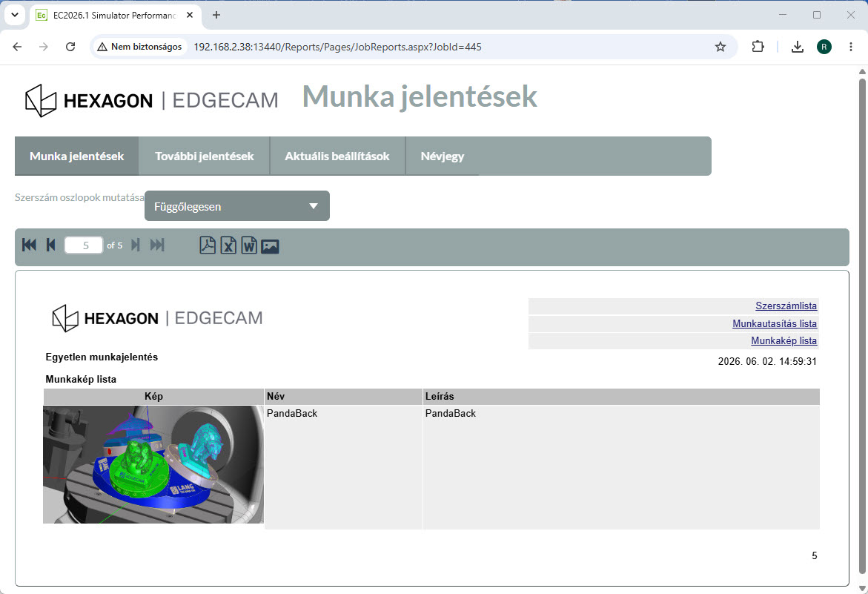Go to the previous report page
The height and width of the screenshot is (594, 868).
pos(51,245)
